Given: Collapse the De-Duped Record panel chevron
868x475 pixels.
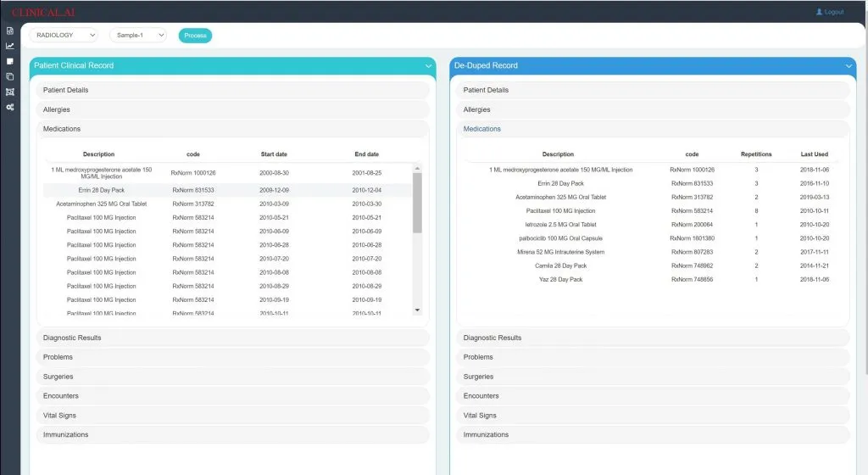Looking at the screenshot, I should click(848, 66).
